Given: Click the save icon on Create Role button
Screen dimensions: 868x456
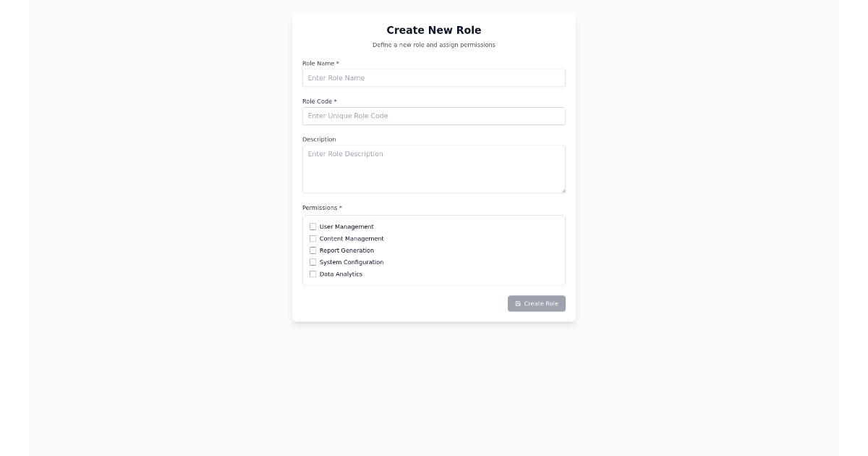Looking at the screenshot, I should point(517,303).
